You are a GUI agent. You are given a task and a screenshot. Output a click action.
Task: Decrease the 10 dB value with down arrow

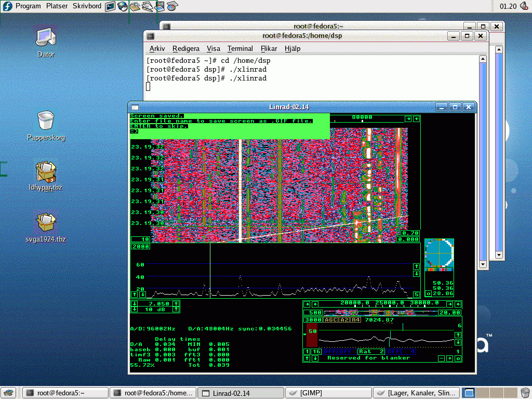tap(135, 310)
